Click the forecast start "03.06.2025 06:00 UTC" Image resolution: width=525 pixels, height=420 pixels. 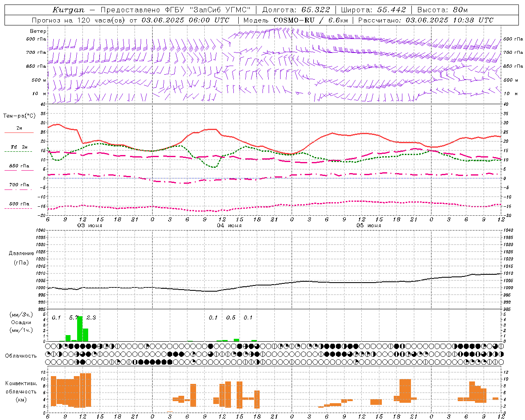(185, 20)
